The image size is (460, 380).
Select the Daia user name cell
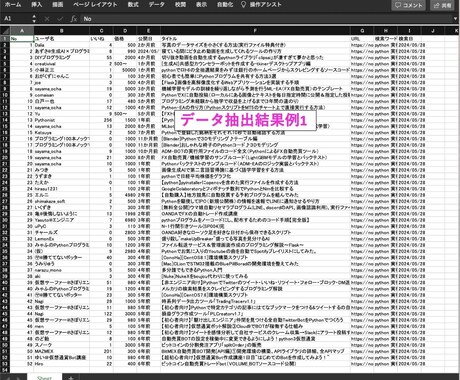(x=62, y=45)
